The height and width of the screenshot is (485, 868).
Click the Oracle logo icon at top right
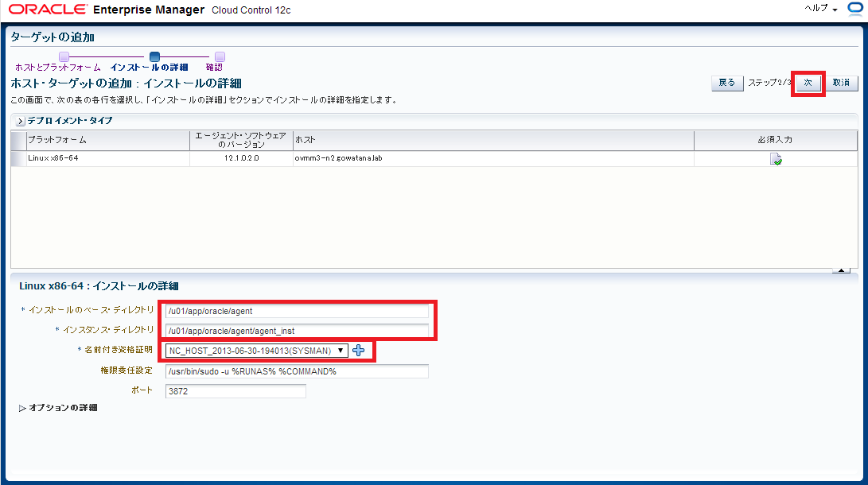tap(855, 8)
